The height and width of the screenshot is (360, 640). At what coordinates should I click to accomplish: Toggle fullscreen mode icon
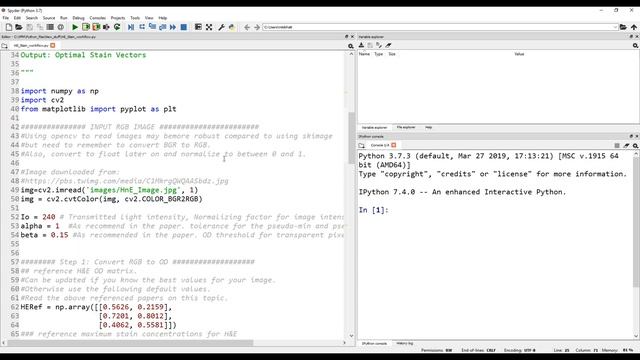[209, 27]
